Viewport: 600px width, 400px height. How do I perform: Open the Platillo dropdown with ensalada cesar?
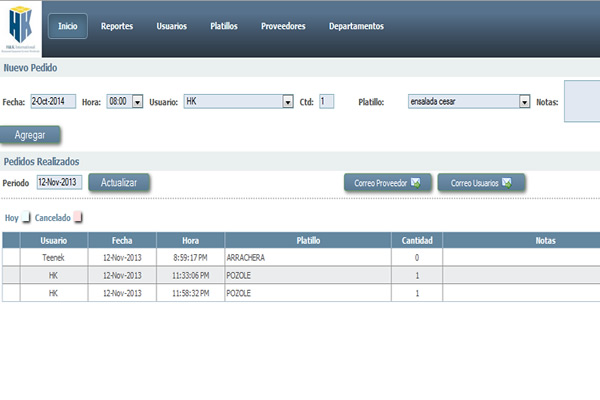[x=524, y=101]
